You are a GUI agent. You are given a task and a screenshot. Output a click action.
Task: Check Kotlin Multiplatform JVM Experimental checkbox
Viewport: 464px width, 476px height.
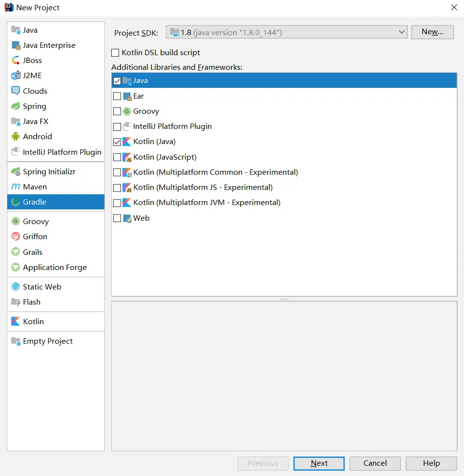[x=117, y=203]
